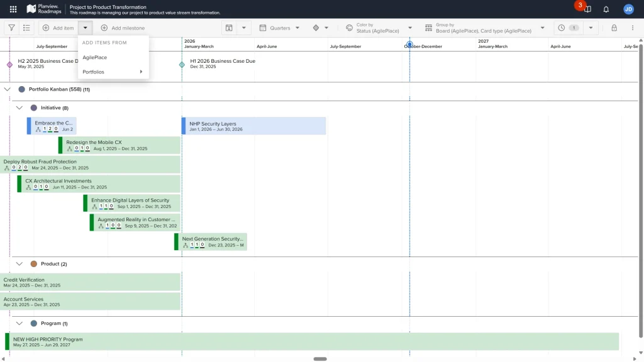Click the Program color dot
The image size is (644, 362).
pyautogui.click(x=34, y=324)
